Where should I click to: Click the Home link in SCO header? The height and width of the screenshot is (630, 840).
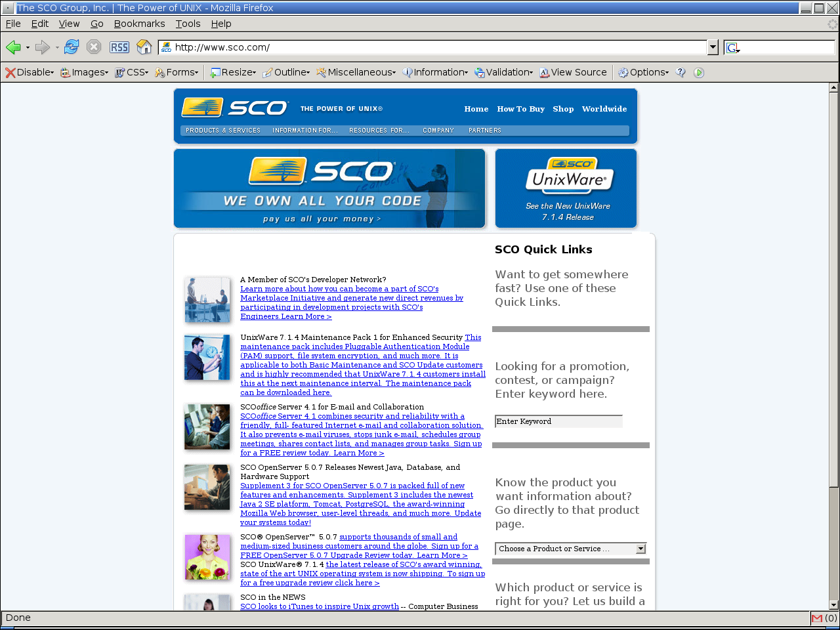click(x=476, y=109)
